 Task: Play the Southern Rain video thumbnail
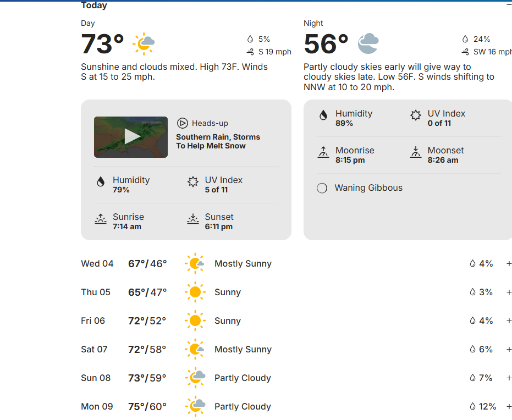pos(131,137)
